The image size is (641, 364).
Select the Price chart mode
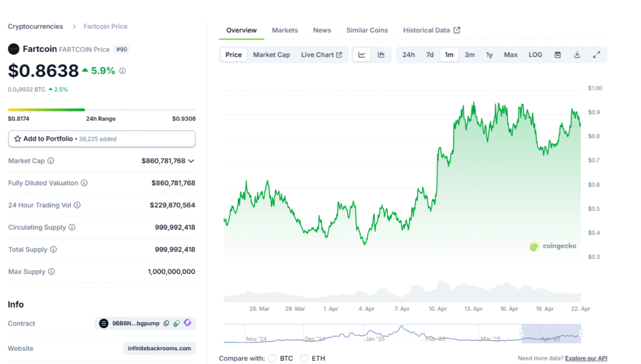tap(233, 55)
